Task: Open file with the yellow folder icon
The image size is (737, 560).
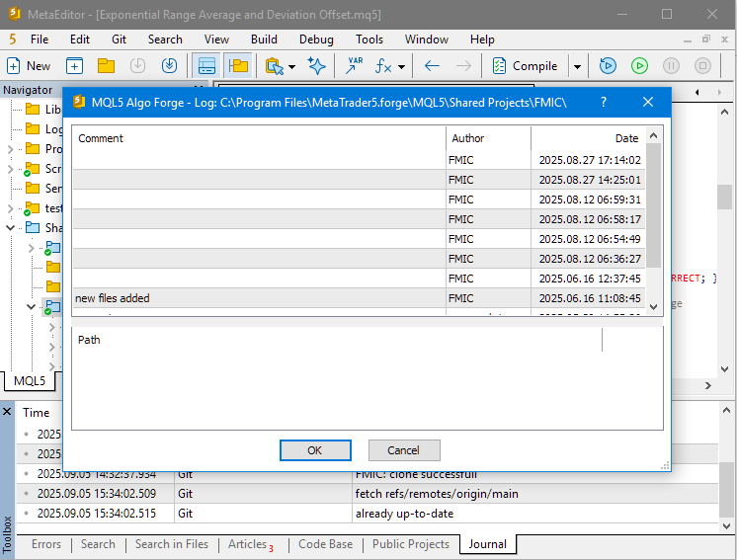Action: point(106,66)
